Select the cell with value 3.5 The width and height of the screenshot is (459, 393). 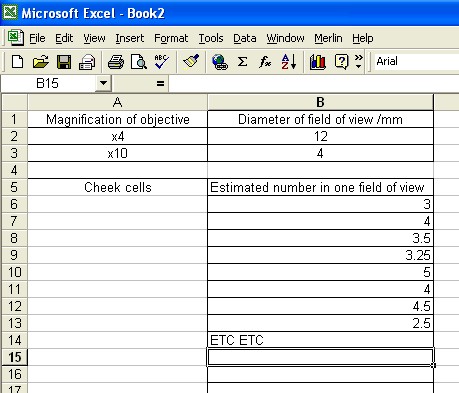[x=320, y=238]
